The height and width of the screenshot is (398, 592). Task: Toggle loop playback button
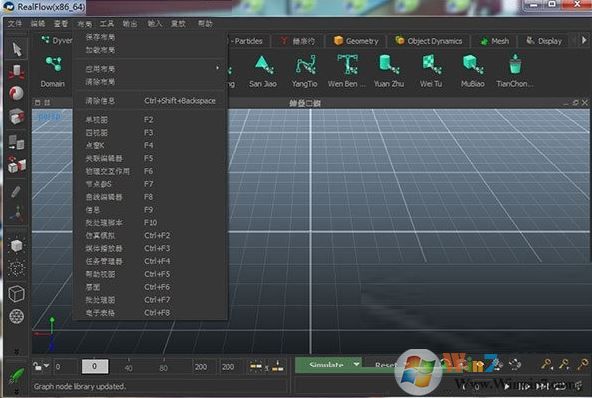560,386
